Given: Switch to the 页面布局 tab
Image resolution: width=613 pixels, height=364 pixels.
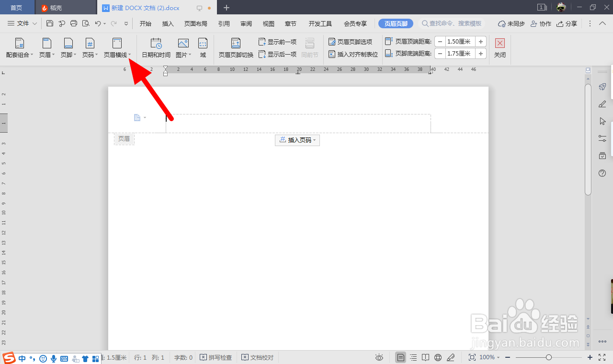Looking at the screenshot, I should pyautogui.click(x=196, y=23).
